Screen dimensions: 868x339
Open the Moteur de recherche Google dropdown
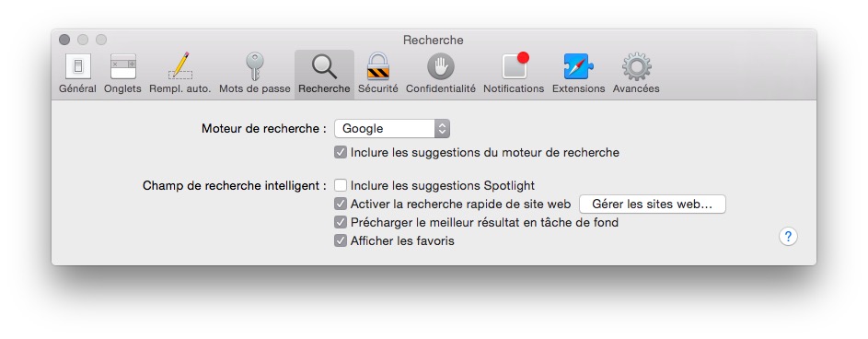392,129
